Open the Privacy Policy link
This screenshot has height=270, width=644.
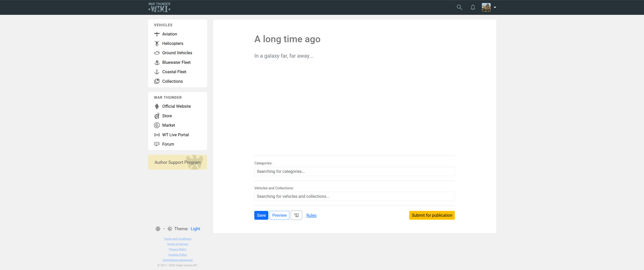(178, 249)
